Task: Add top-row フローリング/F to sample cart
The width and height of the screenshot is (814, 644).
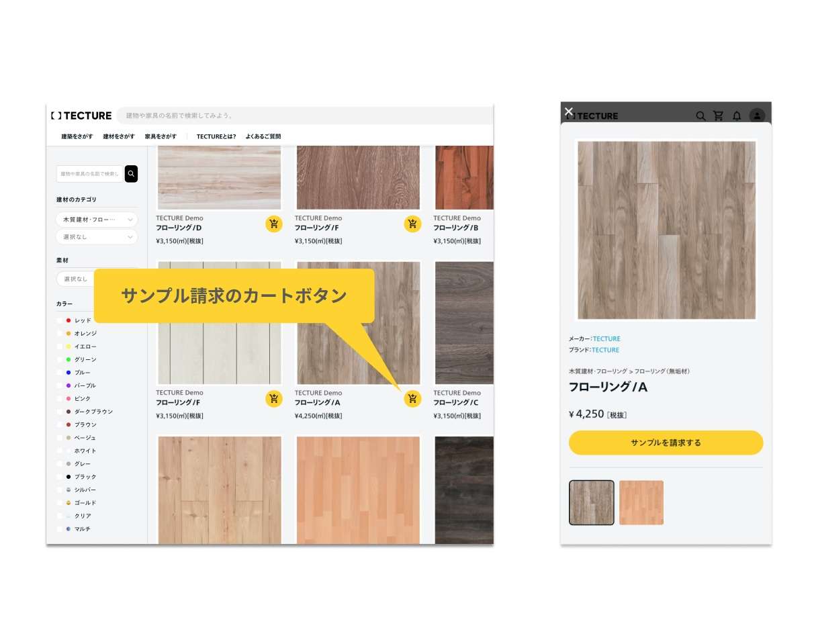Action: click(x=412, y=224)
